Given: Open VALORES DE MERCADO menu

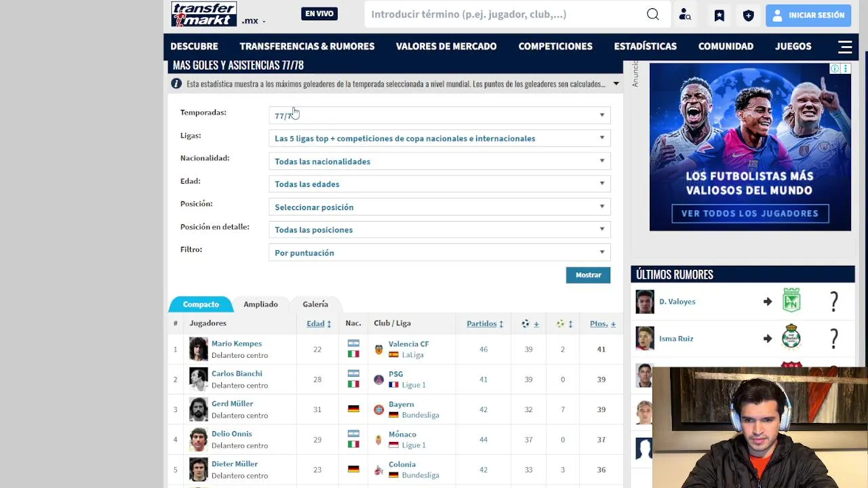Looking at the screenshot, I should coord(446,46).
